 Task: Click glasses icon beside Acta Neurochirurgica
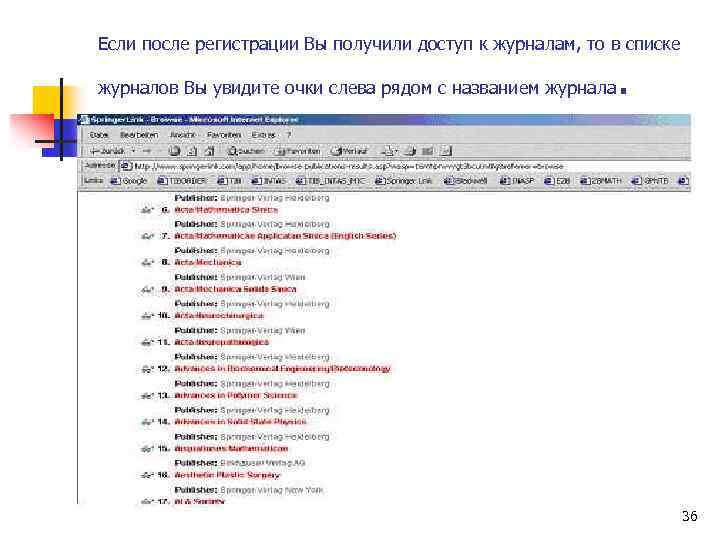(x=147, y=317)
